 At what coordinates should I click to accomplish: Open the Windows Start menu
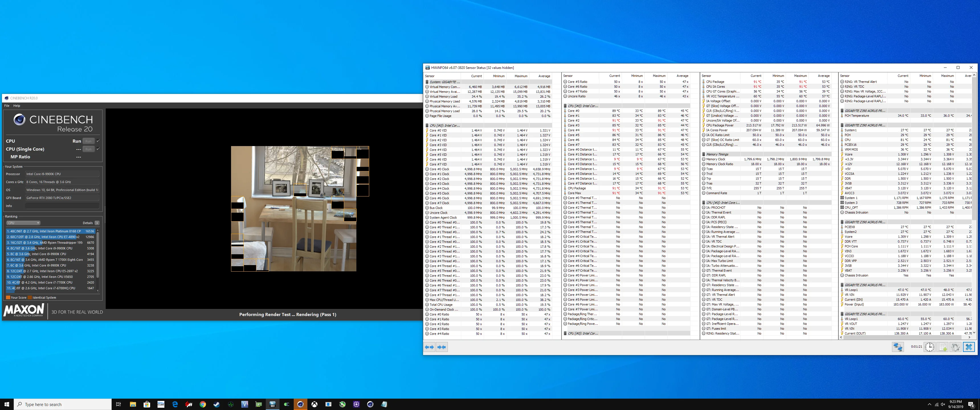(x=7, y=404)
